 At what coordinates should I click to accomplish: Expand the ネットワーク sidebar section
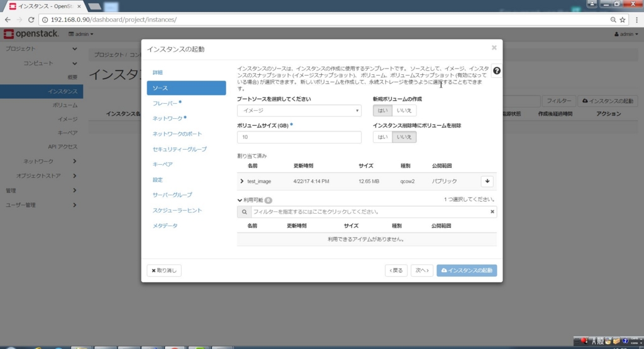[49, 162]
